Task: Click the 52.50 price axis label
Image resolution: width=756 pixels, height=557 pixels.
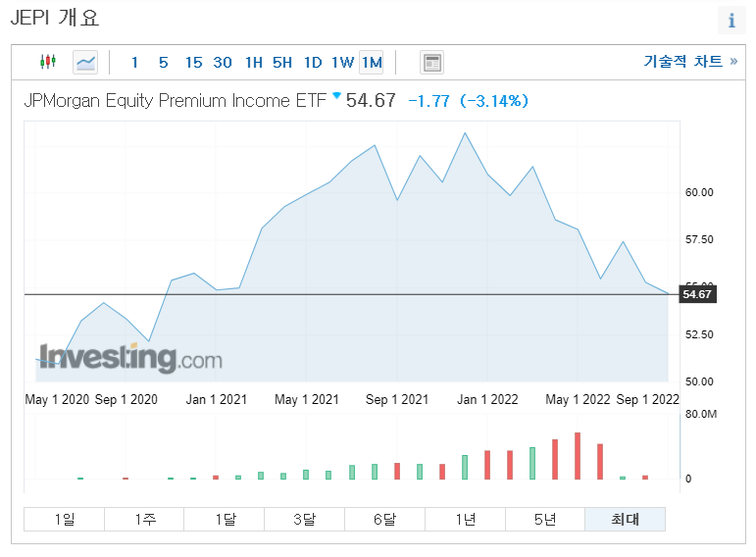Action: (x=699, y=334)
